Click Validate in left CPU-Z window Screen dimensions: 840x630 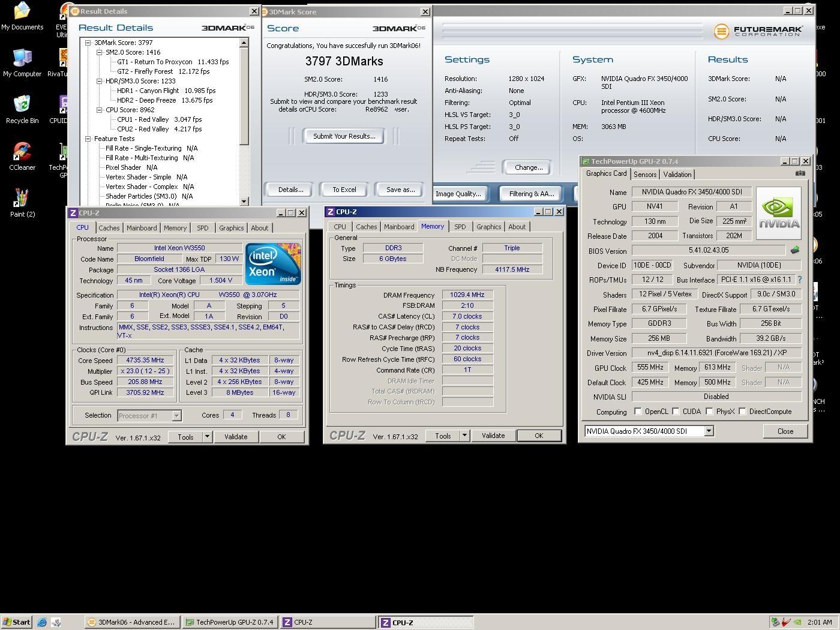tap(236, 437)
